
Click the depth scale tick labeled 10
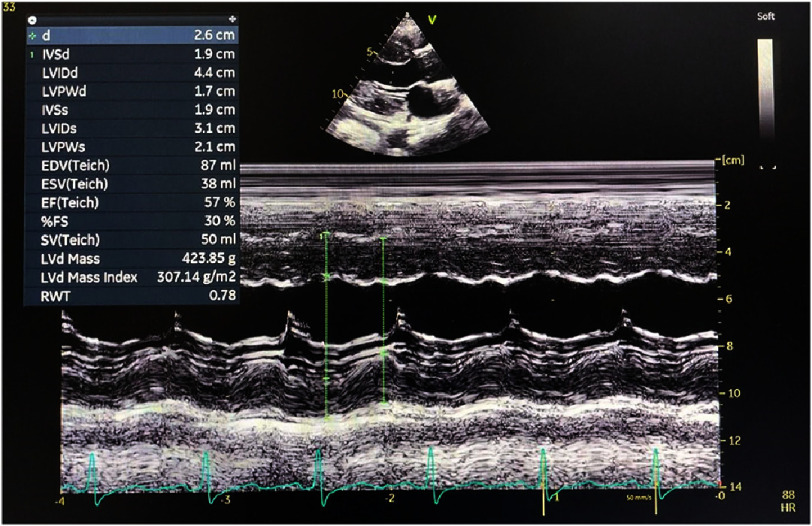pyautogui.click(x=734, y=393)
